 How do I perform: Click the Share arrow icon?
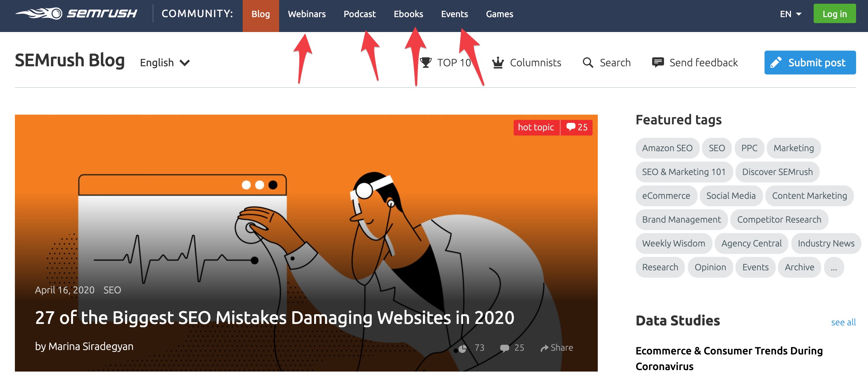[545, 348]
